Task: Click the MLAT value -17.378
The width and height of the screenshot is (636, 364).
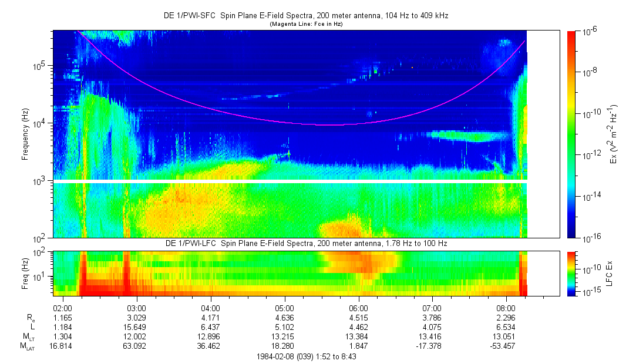Action: click(x=429, y=346)
